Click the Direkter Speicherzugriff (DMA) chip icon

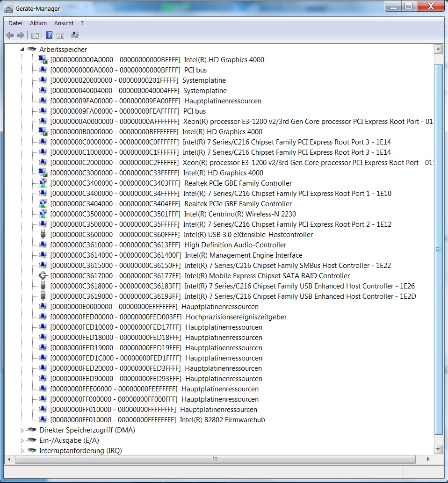point(32,430)
